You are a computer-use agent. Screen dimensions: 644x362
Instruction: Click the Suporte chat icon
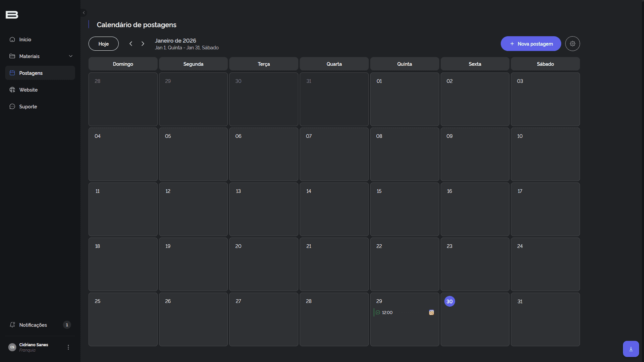coord(12,107)
